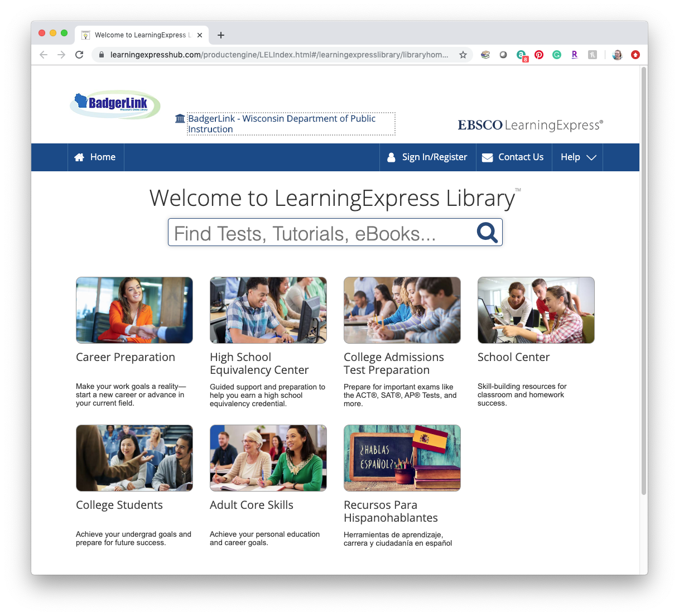Click the 'Make your work goals a reality' description
Screen dimensions: 679x616
click(131, 394)
